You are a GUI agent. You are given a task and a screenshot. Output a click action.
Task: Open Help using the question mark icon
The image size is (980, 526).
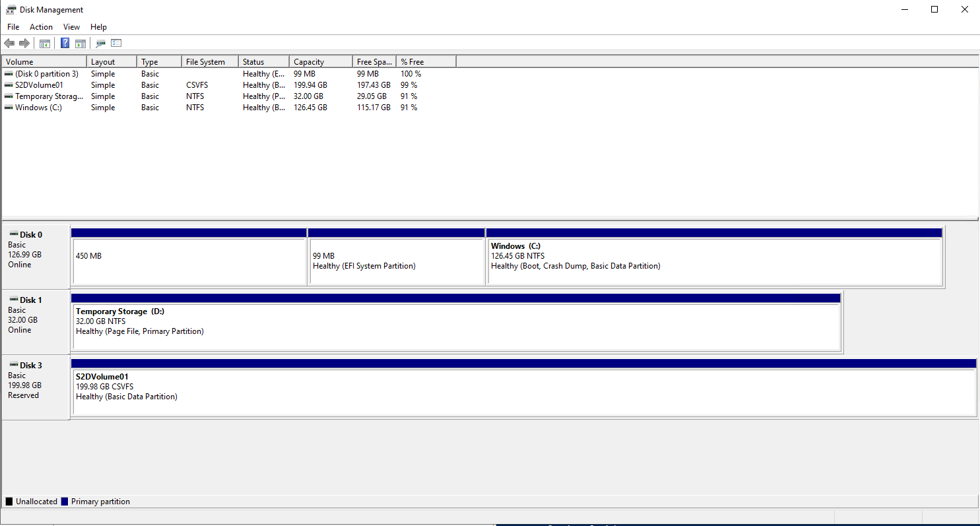click(64, 43)
